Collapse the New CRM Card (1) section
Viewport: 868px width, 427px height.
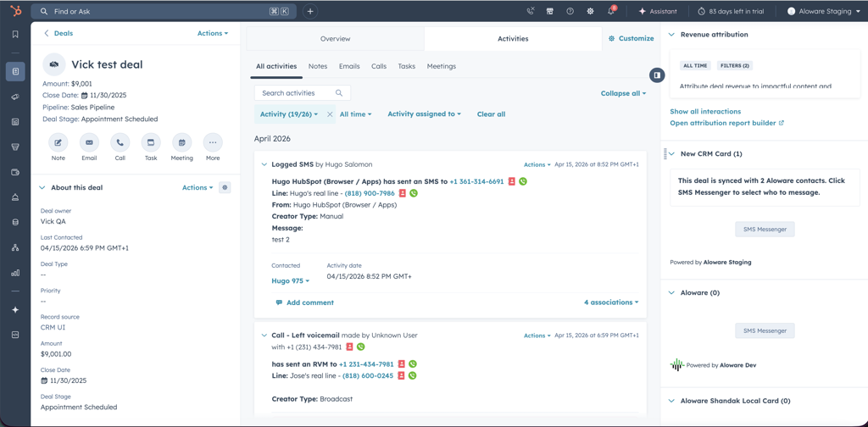[x=671, y=153]
